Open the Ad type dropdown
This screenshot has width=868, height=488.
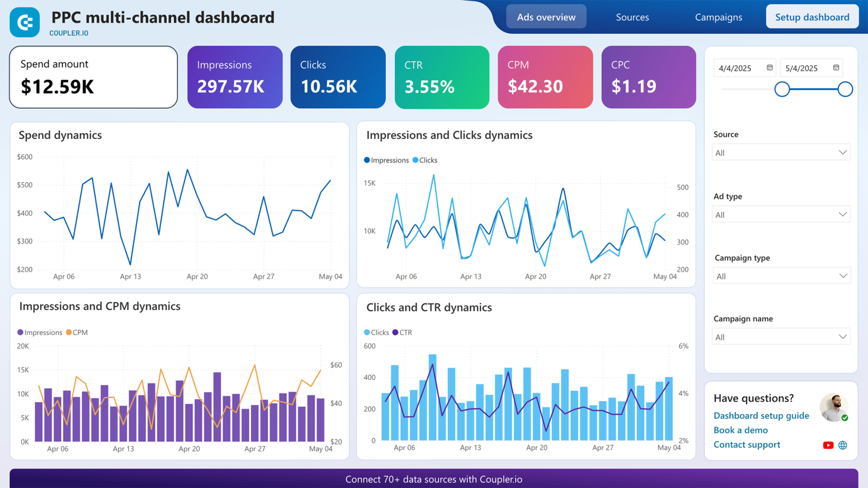coord(781,214)
